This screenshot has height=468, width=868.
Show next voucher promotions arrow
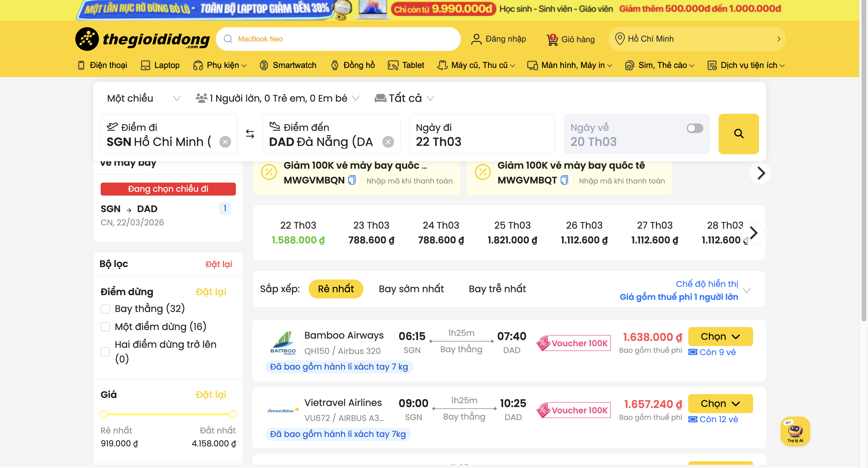click(761, 173)
